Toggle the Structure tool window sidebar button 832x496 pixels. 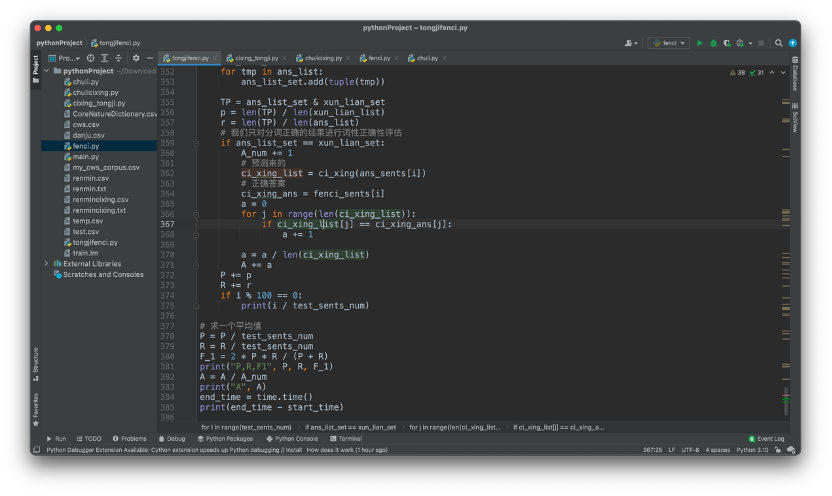(36, 364)
